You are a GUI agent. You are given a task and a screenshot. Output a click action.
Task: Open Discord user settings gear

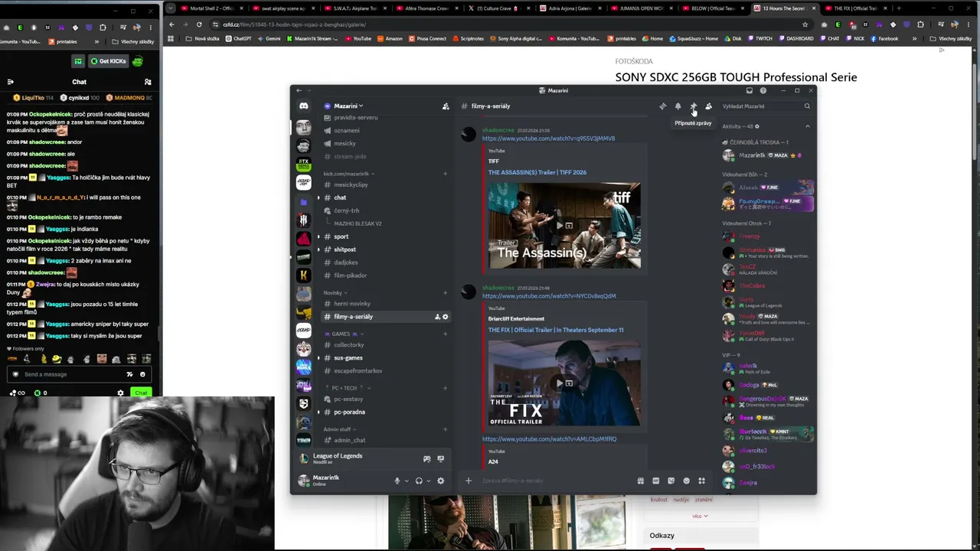pyautogui.click(x=440, y=481)
